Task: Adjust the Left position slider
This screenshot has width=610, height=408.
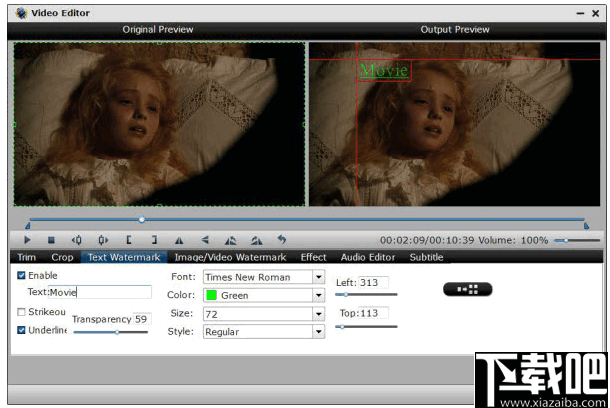Action: [x=366, y=295]
